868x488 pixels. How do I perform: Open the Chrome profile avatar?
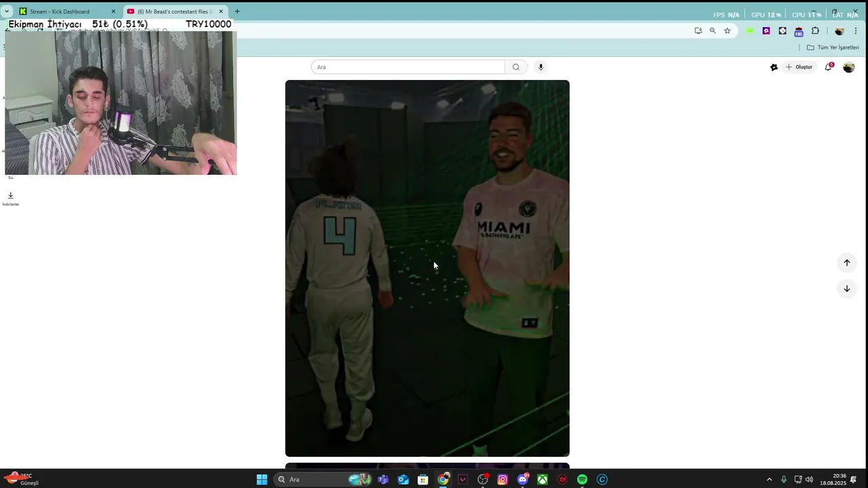tap(840, 30)
